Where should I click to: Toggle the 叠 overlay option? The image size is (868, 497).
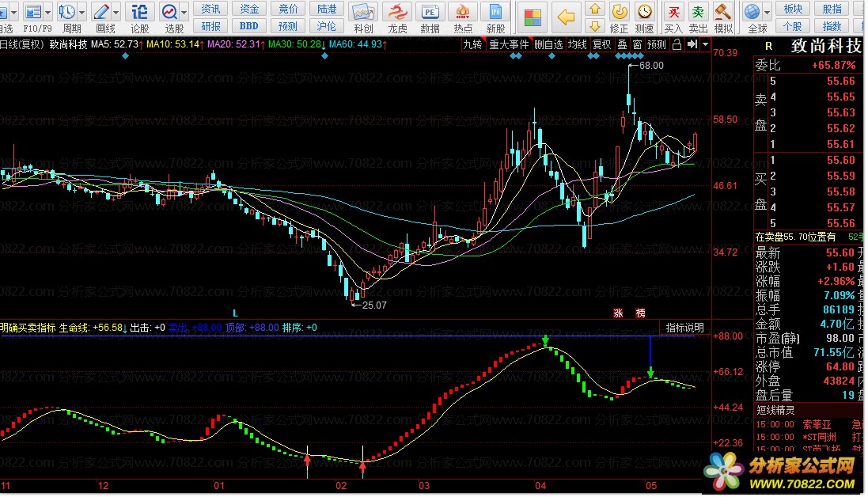(622, 44)
